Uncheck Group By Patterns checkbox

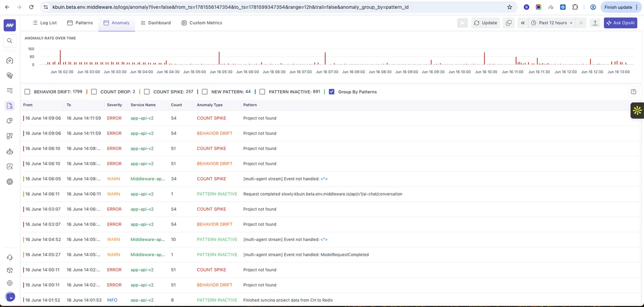point(332,92)
